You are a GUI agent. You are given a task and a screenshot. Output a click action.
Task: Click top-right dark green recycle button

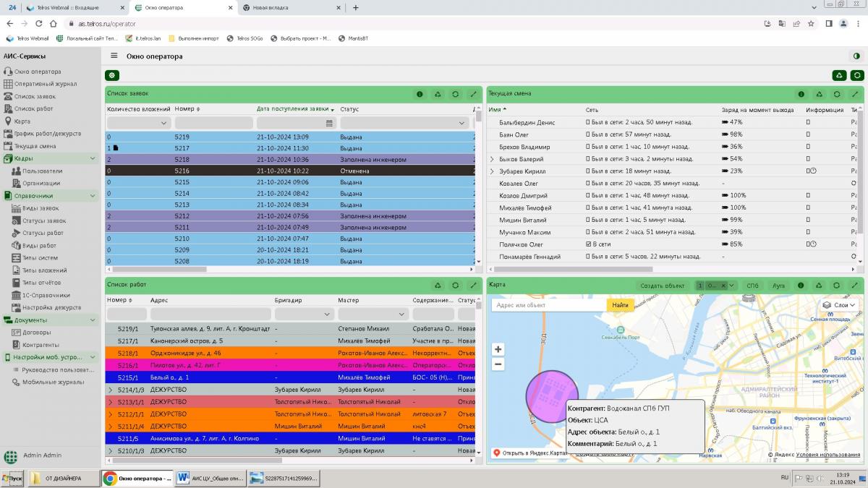pyautogui.click(x=839, y=75)
